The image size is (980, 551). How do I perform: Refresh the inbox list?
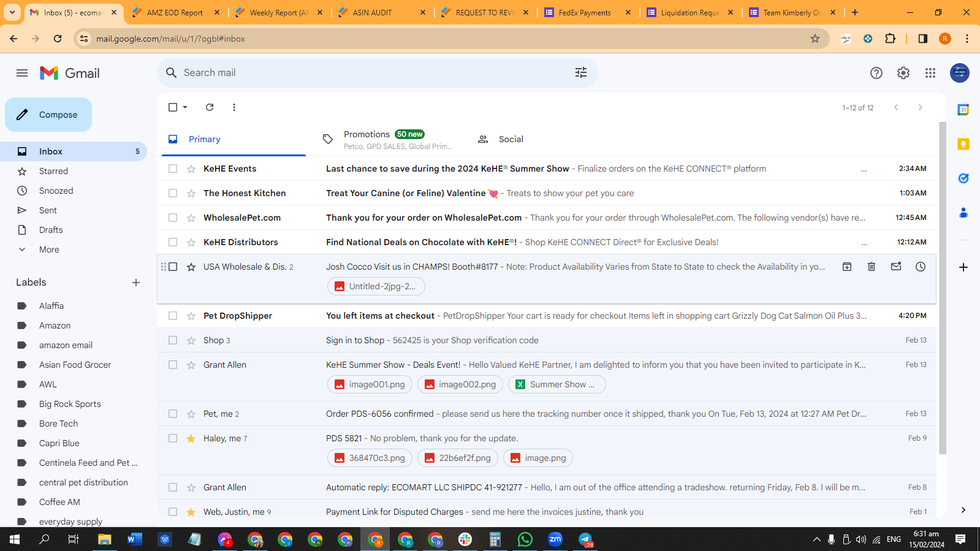[x=210, y=107]
